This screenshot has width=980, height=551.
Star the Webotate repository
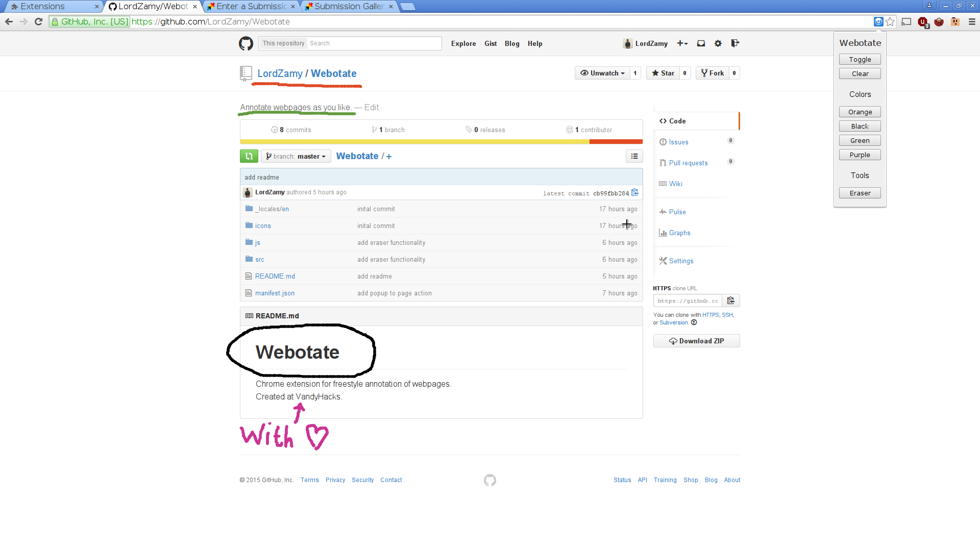pyautogui.click(x=663, y=73)
